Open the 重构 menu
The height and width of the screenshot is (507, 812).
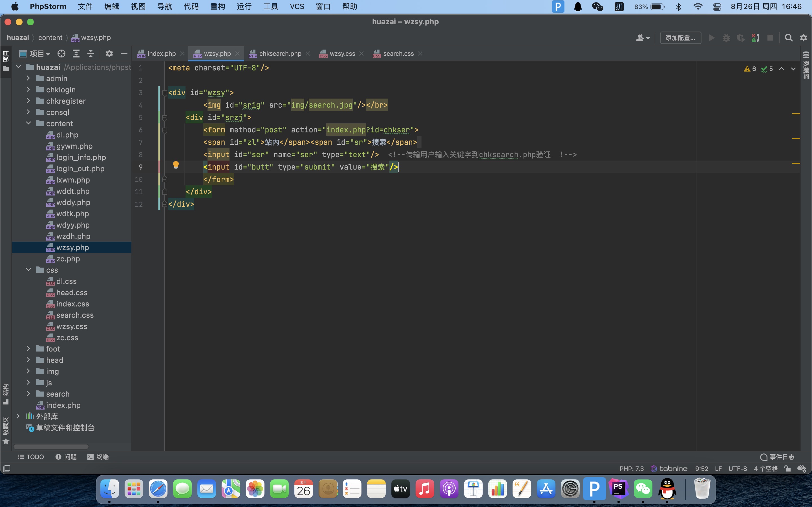click(x=217, y=7)
